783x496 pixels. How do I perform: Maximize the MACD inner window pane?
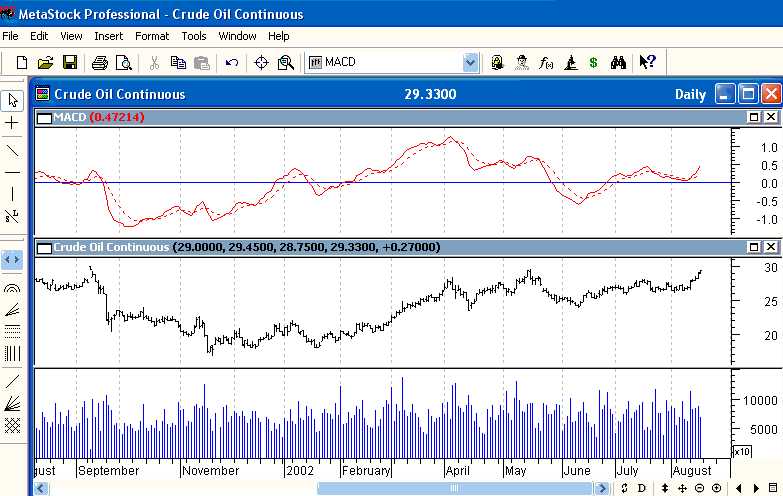click(754, 118)
